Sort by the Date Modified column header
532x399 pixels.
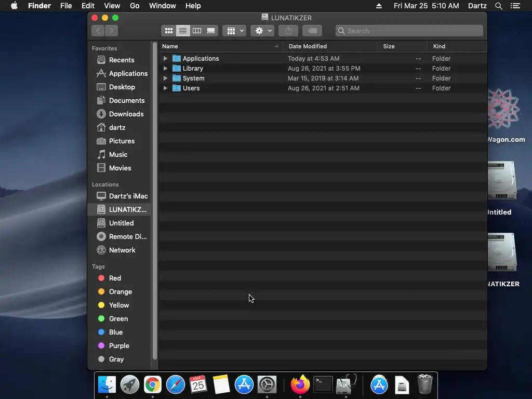[330, 46]
